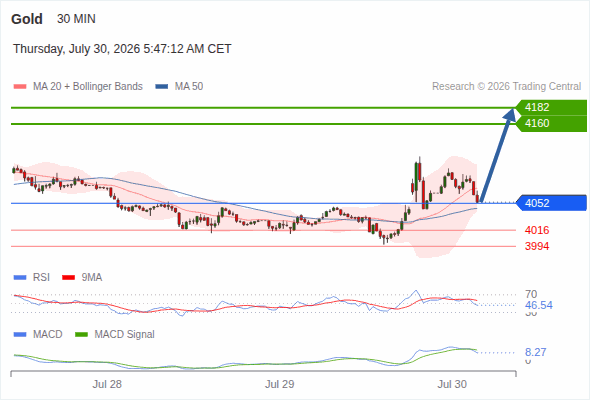Image resolution: width=590 pixels, height=400 pixels.
Task: Click the 30 MIN timeframe label
Action: (76, 19)
